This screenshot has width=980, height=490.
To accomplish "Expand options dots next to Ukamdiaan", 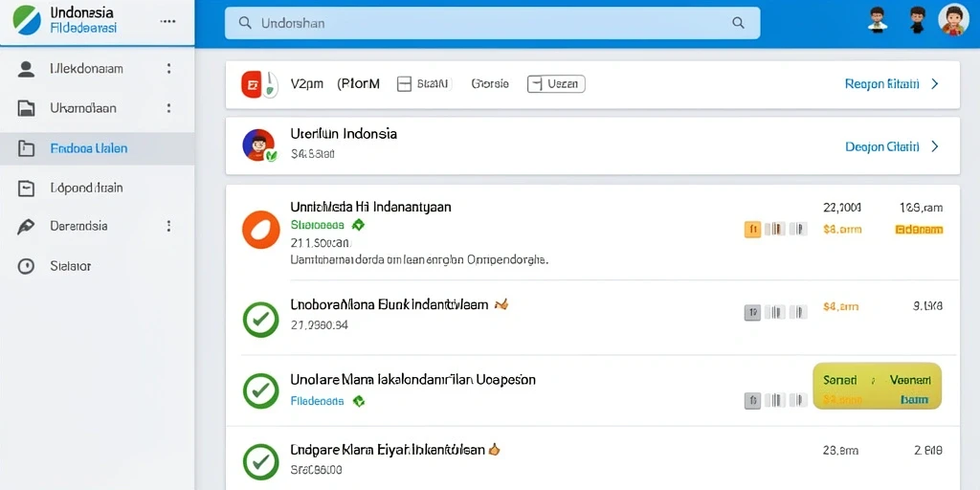I will (168, 108).
